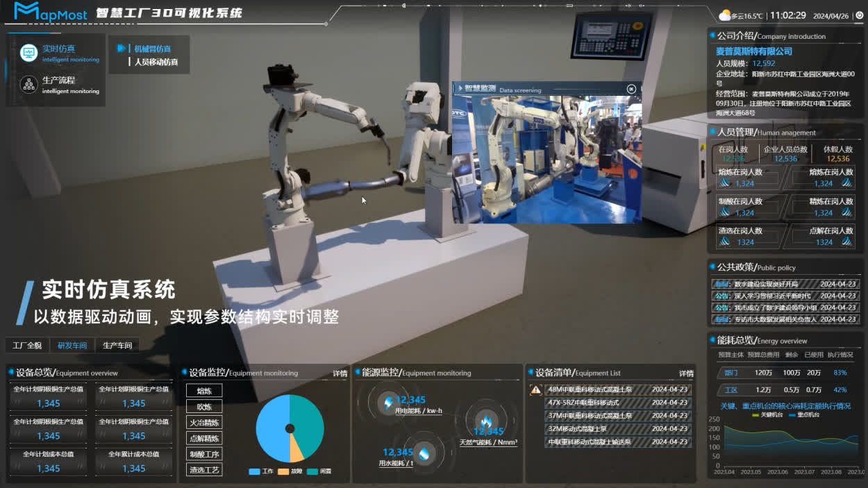The width and height of the screenshot is (868, 488).
Task: Open 详情 link in 设备监控 panel
Action: pyautogui.click(x=340, y=373)
